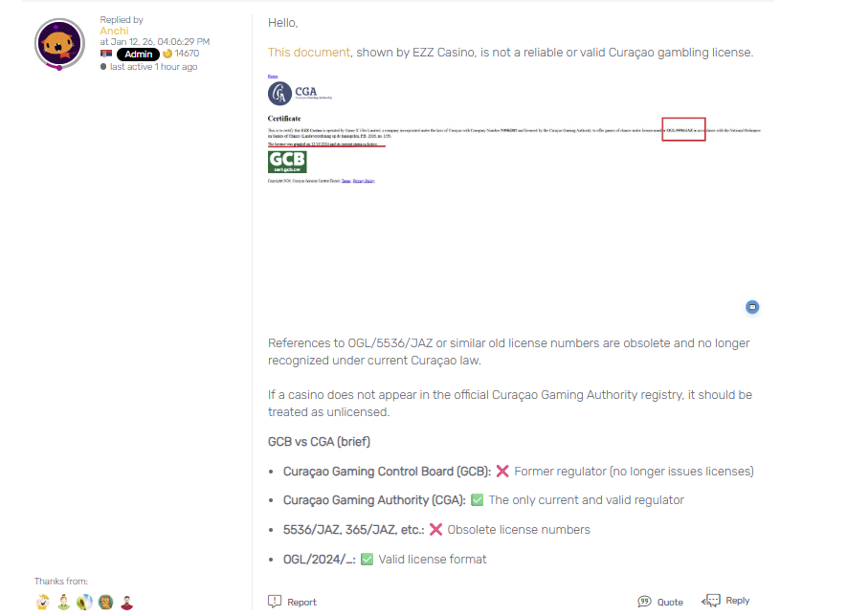
Task: Open fifth thanks-from user avatar
Action: [127, 602]
